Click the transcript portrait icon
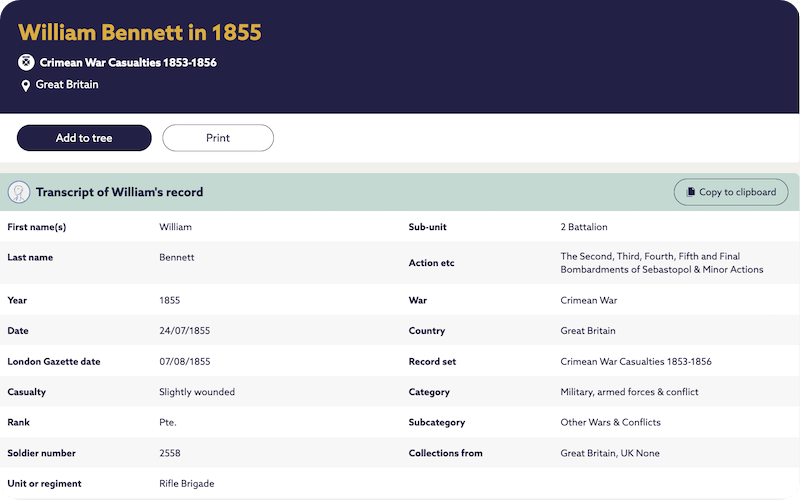The width and height of the screenshot is (800, 500). [19, 192]
